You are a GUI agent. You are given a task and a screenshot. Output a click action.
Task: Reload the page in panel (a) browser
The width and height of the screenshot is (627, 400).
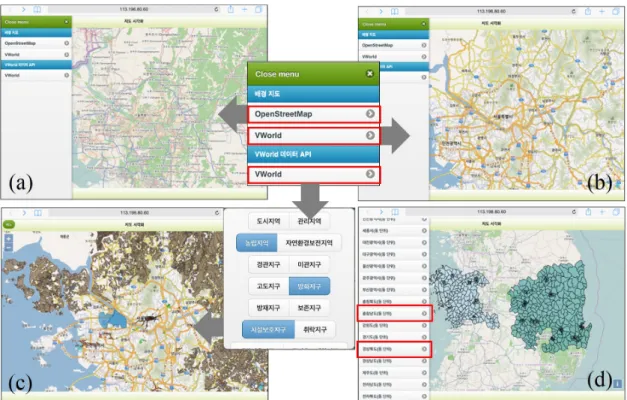[216, 9]
